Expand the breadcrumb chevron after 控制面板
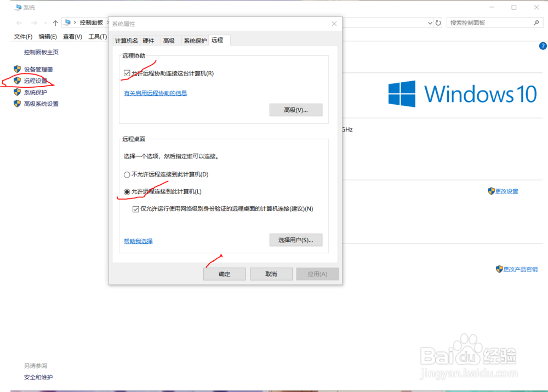Image resolution: width=548 pixels, height=392 pixels. point(108,23)
